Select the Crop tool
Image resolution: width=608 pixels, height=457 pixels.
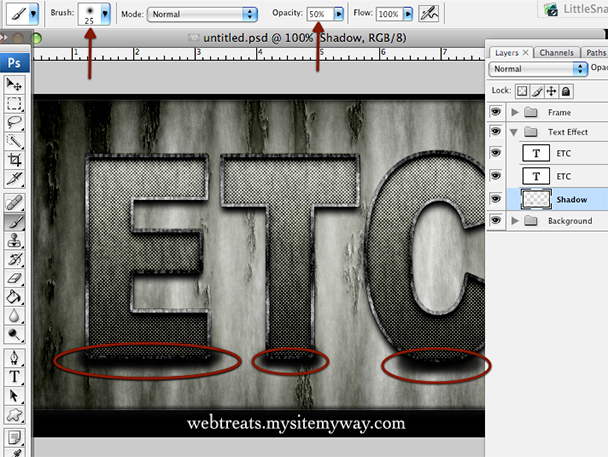(x=14, y=160)
